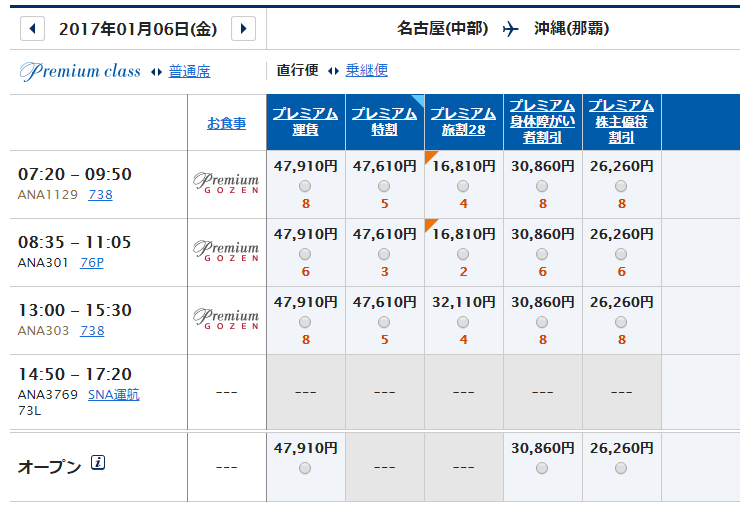Open プレミアム運賃 fare column header

click(x=305, y=122)
